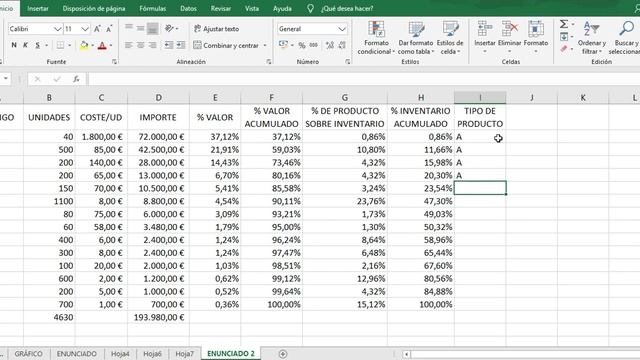Open the font size dropdown
Image resolution: width=640 pixels, height=360 pixels.
coord(85,29)
